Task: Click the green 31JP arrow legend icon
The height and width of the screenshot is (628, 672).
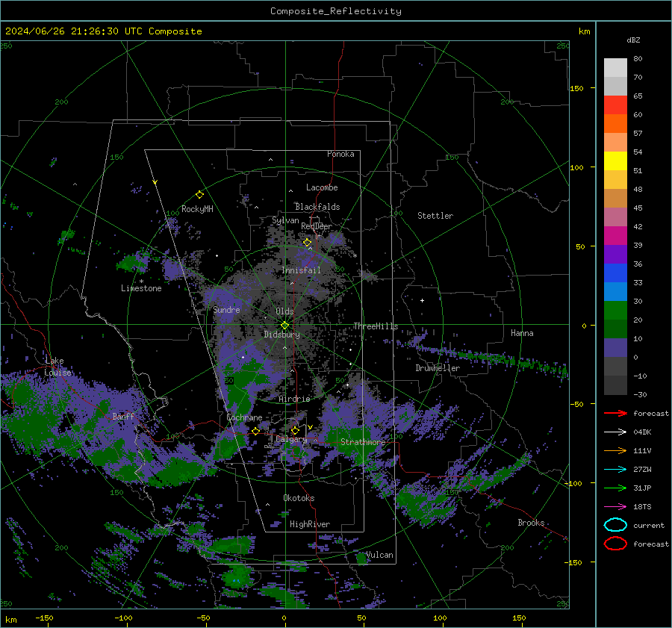Action: [615, 488]
